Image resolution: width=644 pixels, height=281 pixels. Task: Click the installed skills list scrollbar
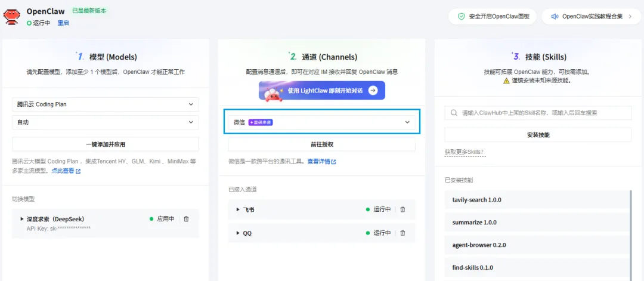[x=630, y=236]
